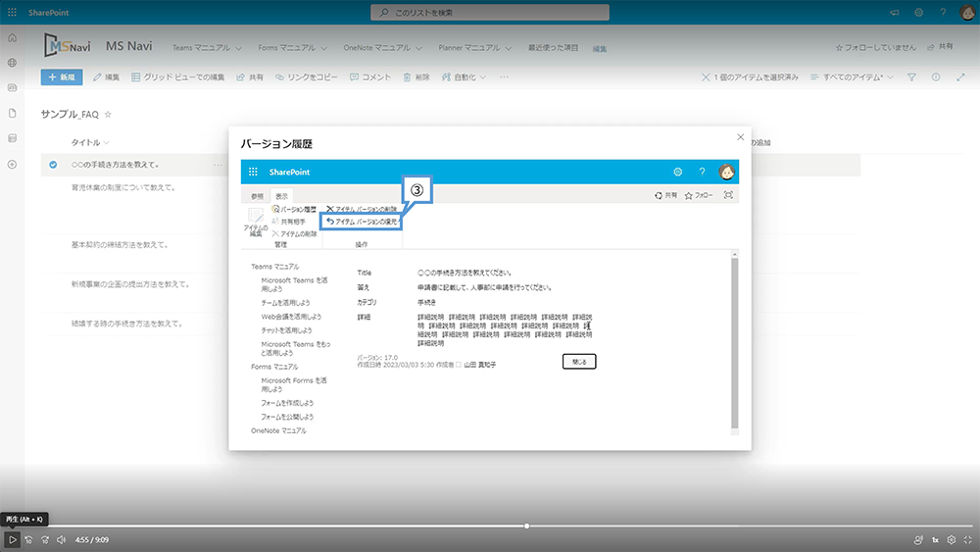
Task: Click the search this list input field
Action: click(x=490, y=13)
